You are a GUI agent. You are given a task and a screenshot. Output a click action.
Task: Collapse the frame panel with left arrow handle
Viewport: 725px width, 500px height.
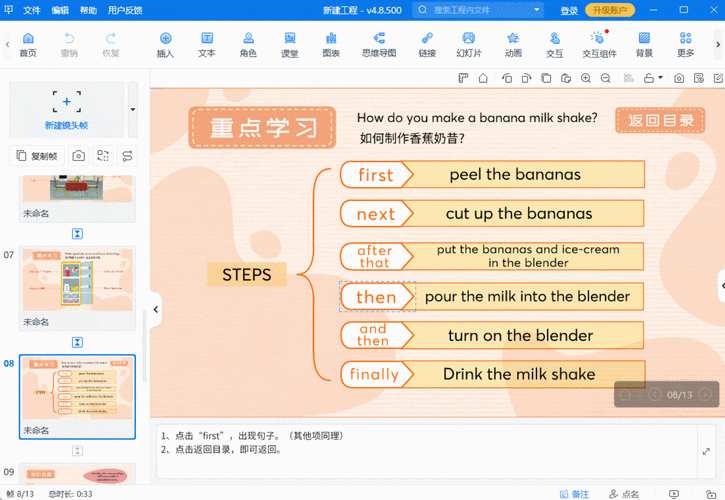coord(156,309)
